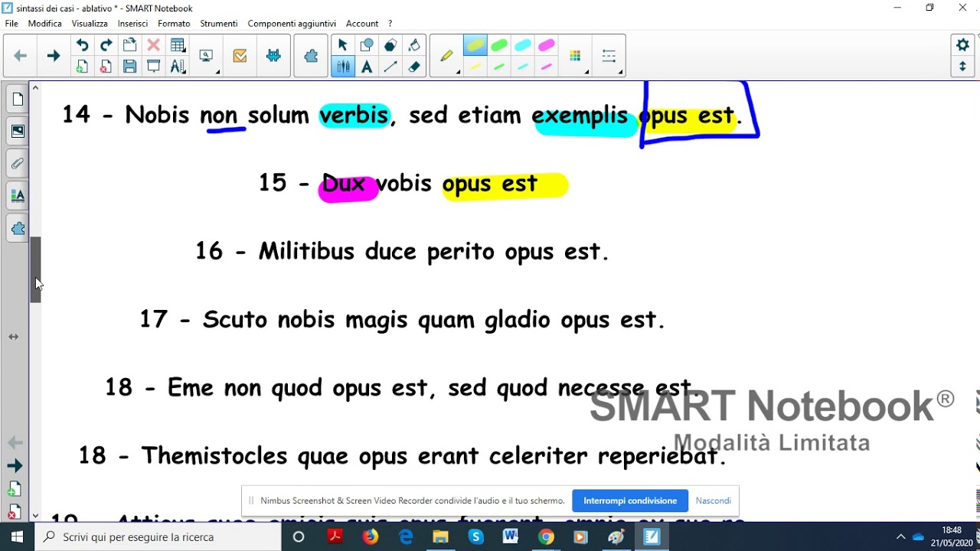This screenshot has height=551, width=980.
Task: Open a file from toolbar
Action: point(129,45)
